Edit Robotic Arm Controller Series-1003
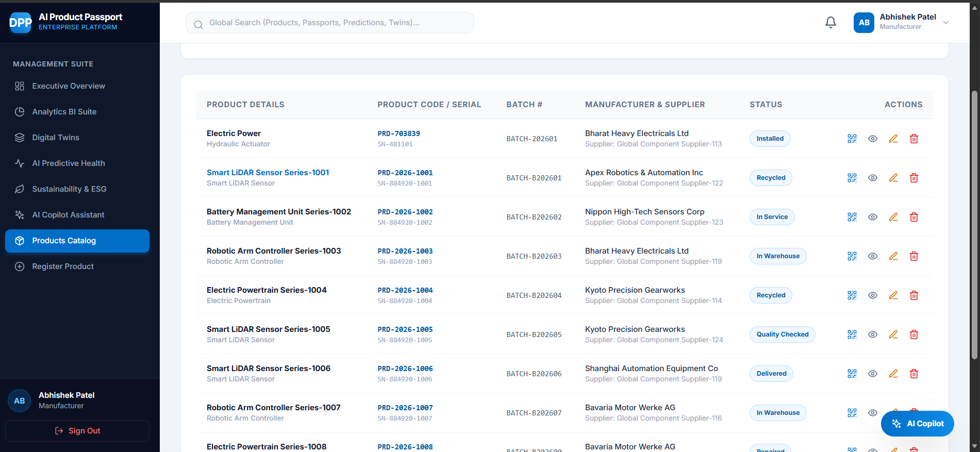 [x=893, y=256]
